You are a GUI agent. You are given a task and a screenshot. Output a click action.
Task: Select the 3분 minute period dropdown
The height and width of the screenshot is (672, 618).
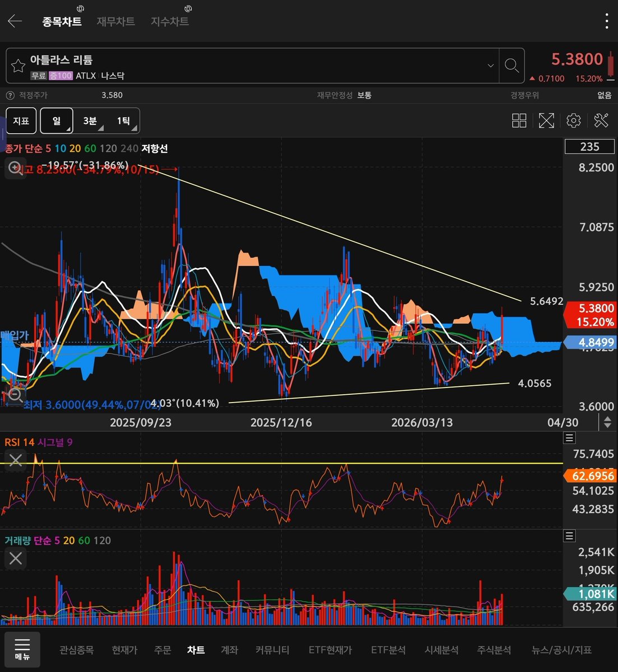(90, 120)
